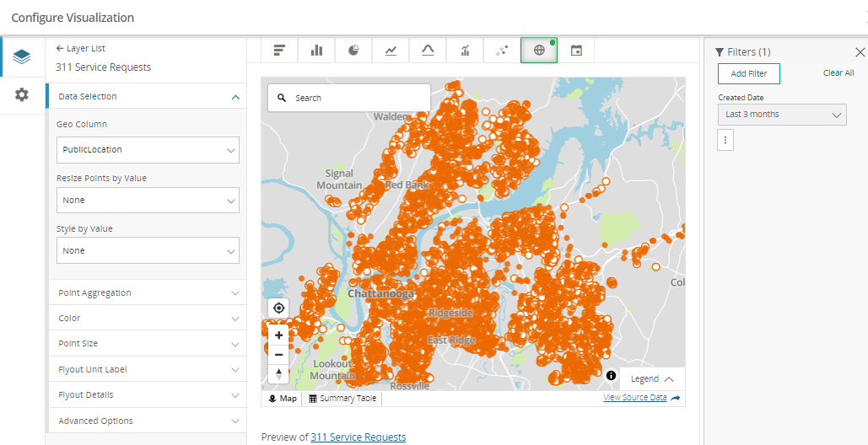Select the calendar visualization icon
868x445 pixels.
click(576, 51)
